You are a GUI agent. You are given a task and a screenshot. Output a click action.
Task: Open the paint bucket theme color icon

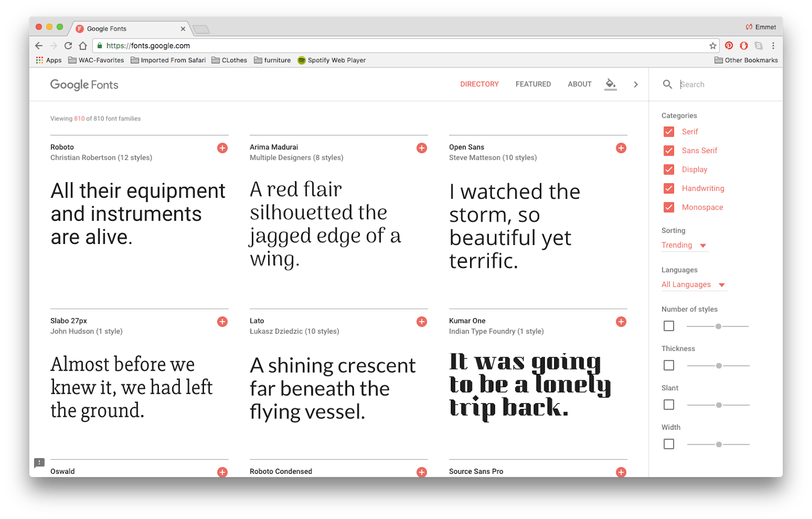(611, 84)
